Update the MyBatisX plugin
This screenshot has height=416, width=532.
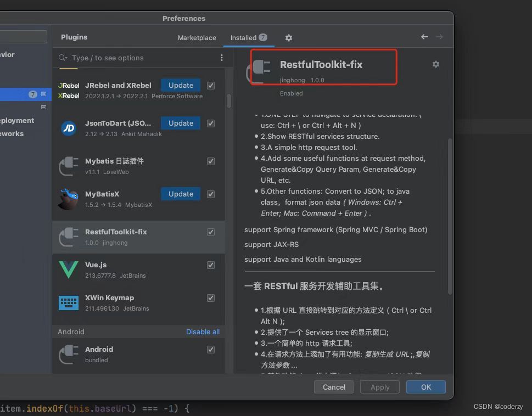181,194
